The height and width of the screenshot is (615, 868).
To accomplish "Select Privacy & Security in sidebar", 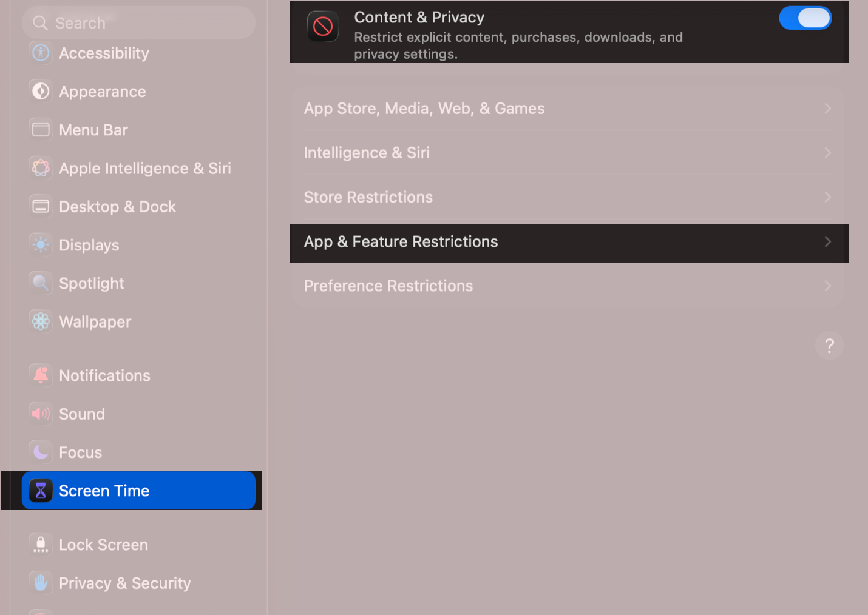I will click(x=124, y=583).
